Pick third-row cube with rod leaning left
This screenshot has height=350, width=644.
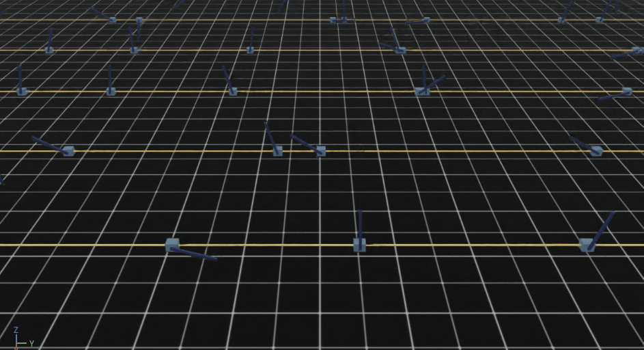coord(233,91)
